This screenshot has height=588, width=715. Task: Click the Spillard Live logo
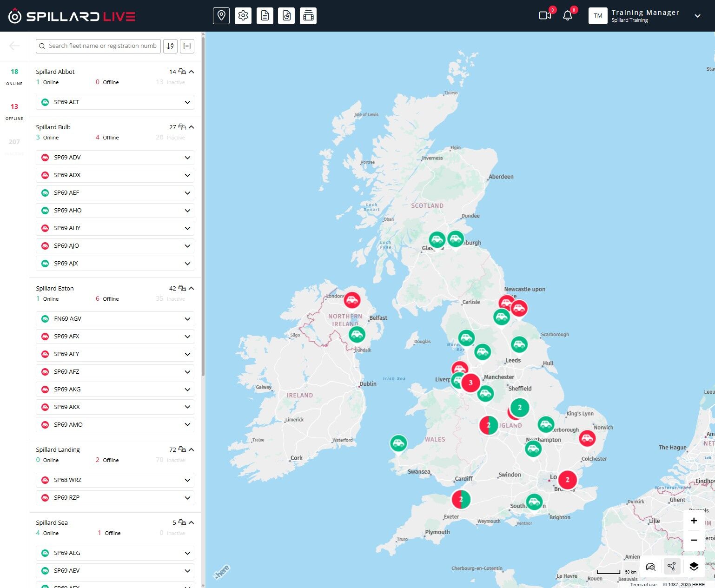(x=72, y=16)
